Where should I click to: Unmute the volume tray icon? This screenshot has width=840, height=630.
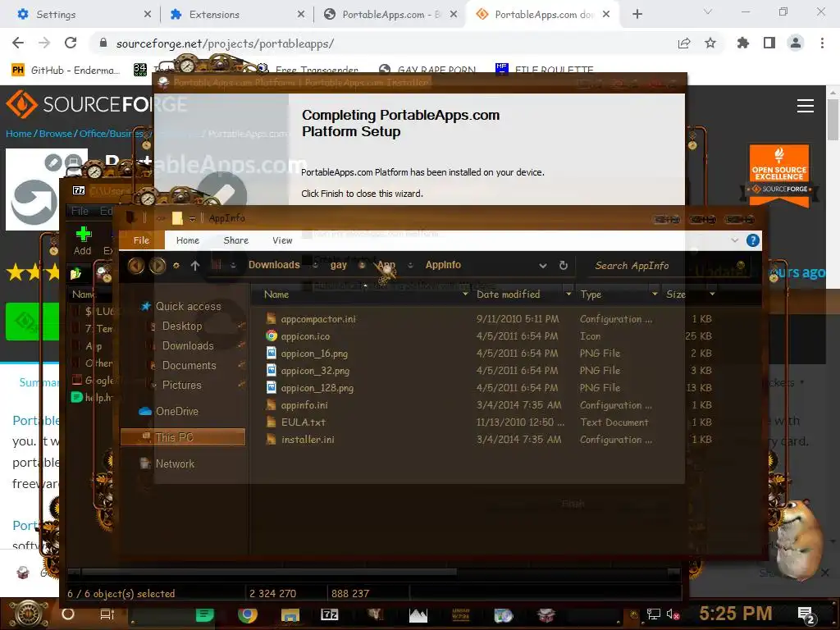[x=673, y=614]
